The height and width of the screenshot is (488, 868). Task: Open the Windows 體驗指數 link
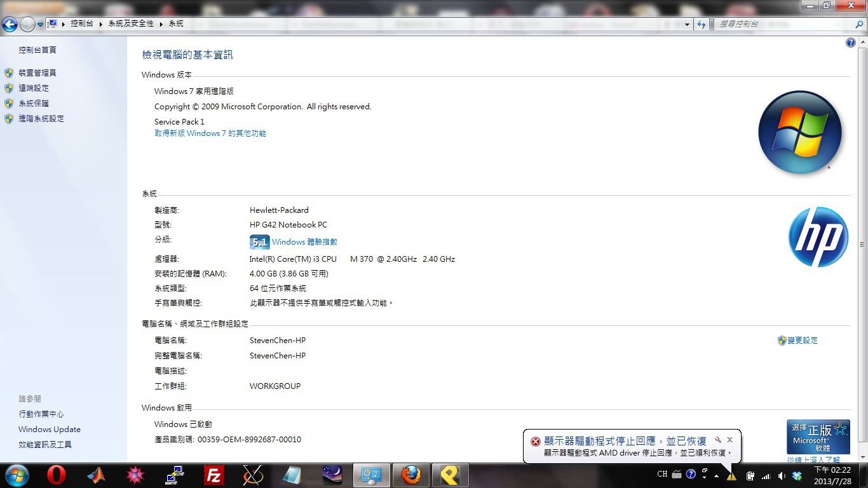[304, 242]
